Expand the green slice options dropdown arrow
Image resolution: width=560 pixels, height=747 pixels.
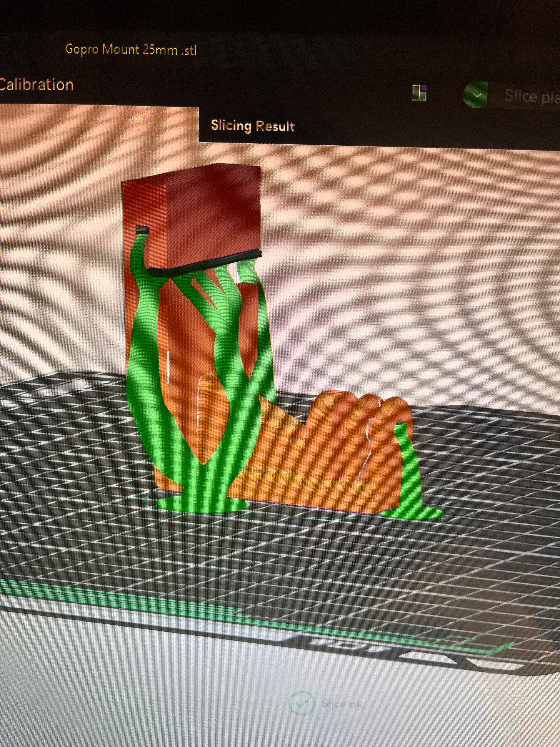click(476, 95)
